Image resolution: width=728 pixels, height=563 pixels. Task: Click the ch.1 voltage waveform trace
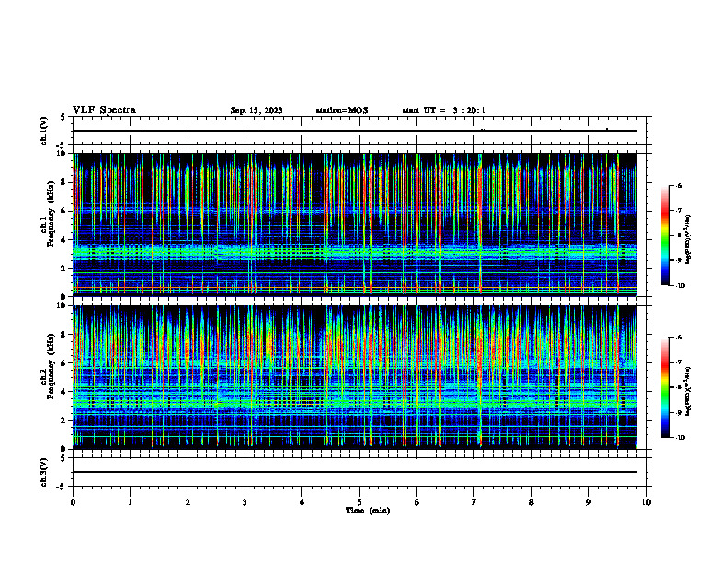tap(355, 131)
